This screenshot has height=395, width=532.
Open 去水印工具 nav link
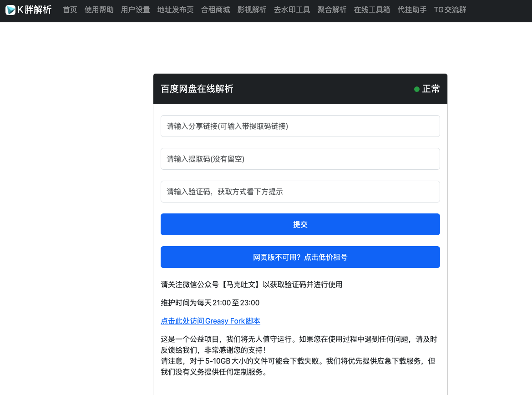click(x=292, y=10)
